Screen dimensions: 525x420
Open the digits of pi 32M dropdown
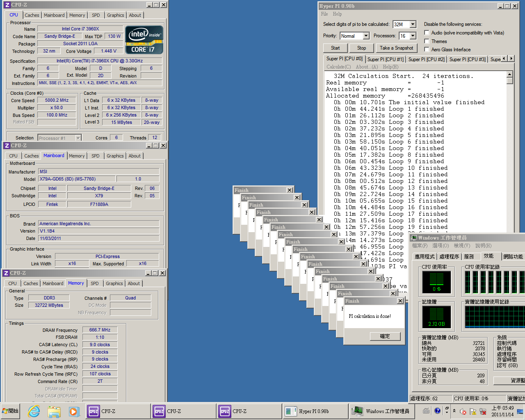pyautogui.click(x=413, y=25)
